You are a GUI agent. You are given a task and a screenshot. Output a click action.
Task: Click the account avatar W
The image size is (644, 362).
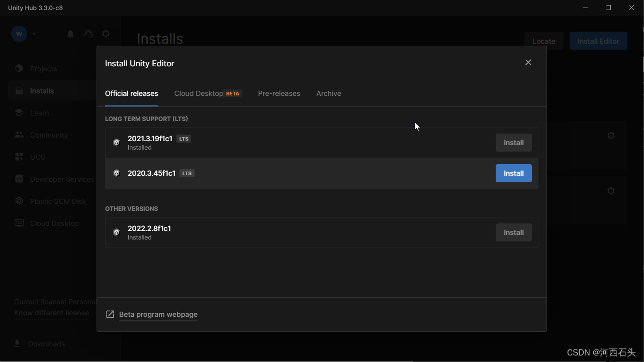coord(19,34)
